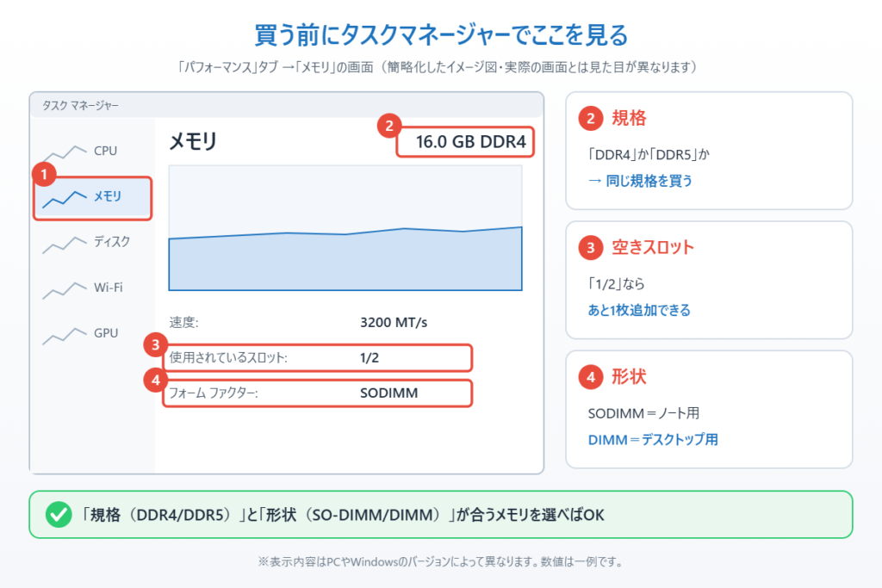Click the タスク マネージャー window title
This screenshot has height=588, width=882.
pyautogui.click(x=80, y=106)
